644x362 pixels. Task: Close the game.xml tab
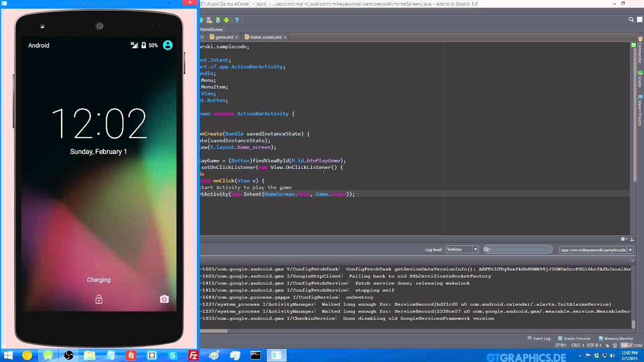click(236, 37)
